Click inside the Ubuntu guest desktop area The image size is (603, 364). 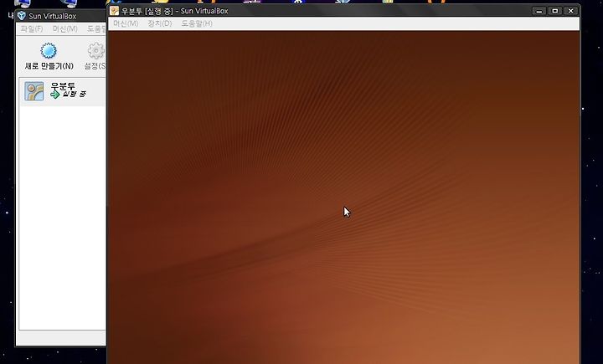pyautogui.click(x=344, y=197)
